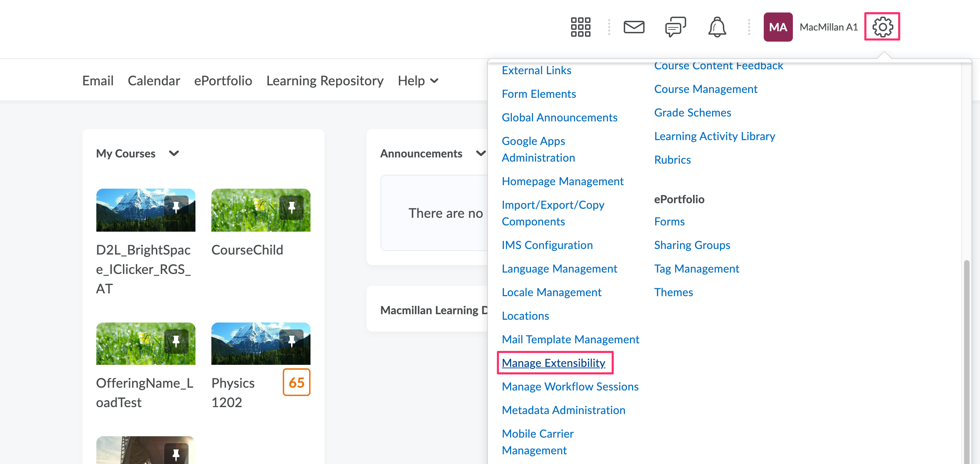Toggle the pin on the mountain course image
The height and width of the screenshot is (464, 980).
pos(176,207)
